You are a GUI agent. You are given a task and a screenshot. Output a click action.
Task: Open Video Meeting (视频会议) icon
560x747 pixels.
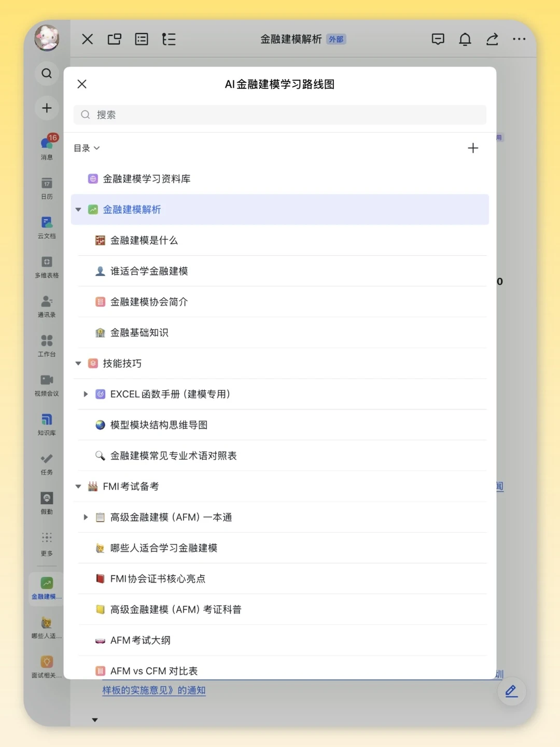47,385
